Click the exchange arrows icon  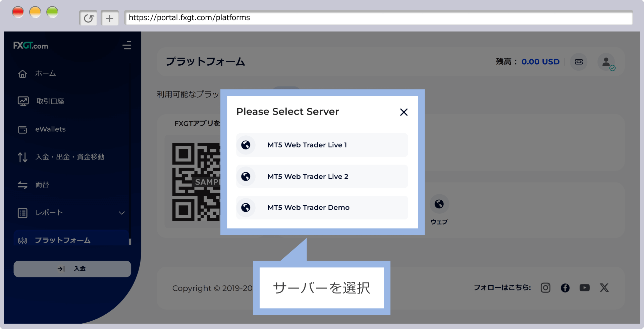22,185
